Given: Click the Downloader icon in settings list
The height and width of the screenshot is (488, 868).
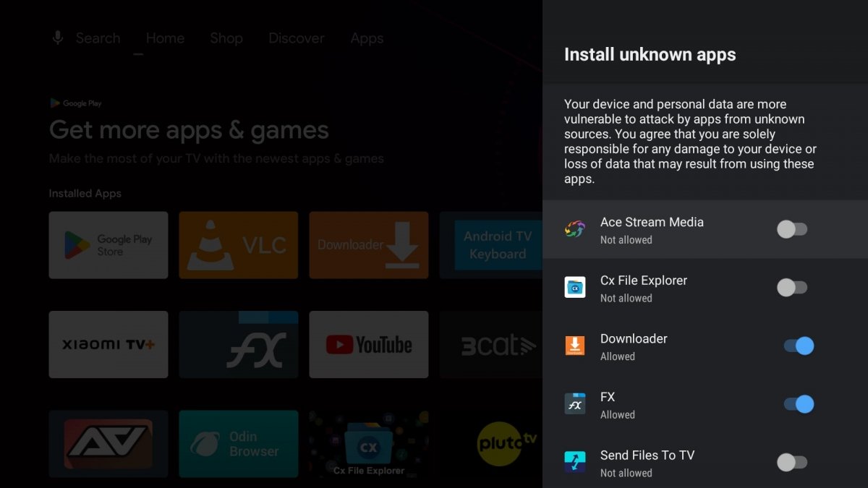Looking at the screenshot, I should (575, 346).
